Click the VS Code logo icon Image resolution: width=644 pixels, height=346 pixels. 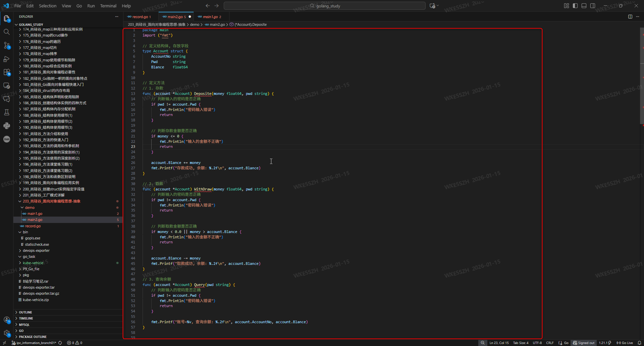6,6
